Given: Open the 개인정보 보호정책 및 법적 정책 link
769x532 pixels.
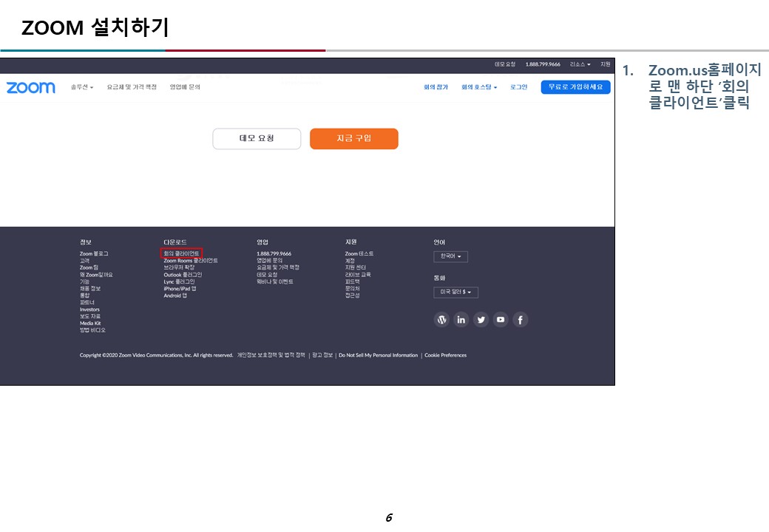Looking at the screenshot, I should [x=271, y=355].
